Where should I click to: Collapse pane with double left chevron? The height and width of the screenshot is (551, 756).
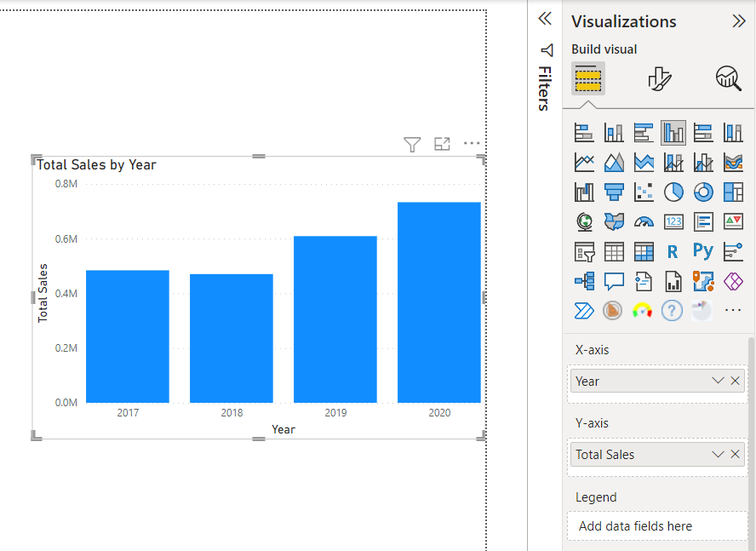[545, 19]
